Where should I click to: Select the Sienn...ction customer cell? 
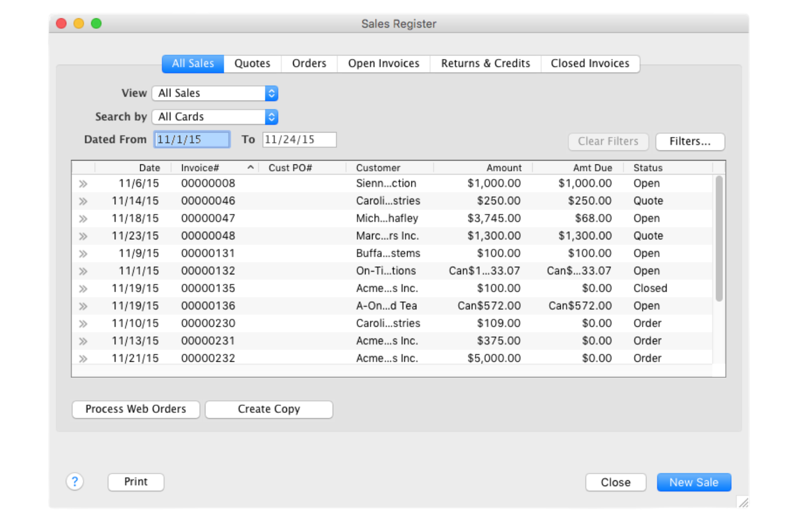click(386, 183)
